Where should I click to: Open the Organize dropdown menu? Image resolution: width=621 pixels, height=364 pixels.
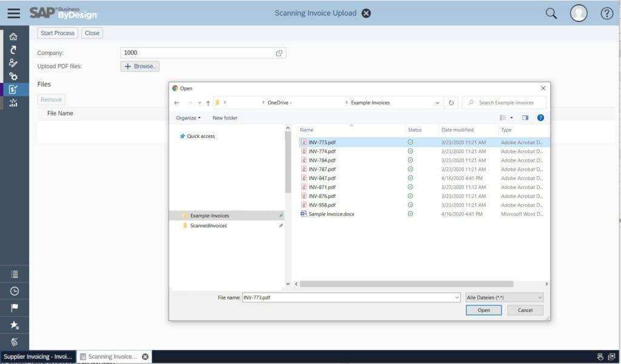tap(188, 118)
